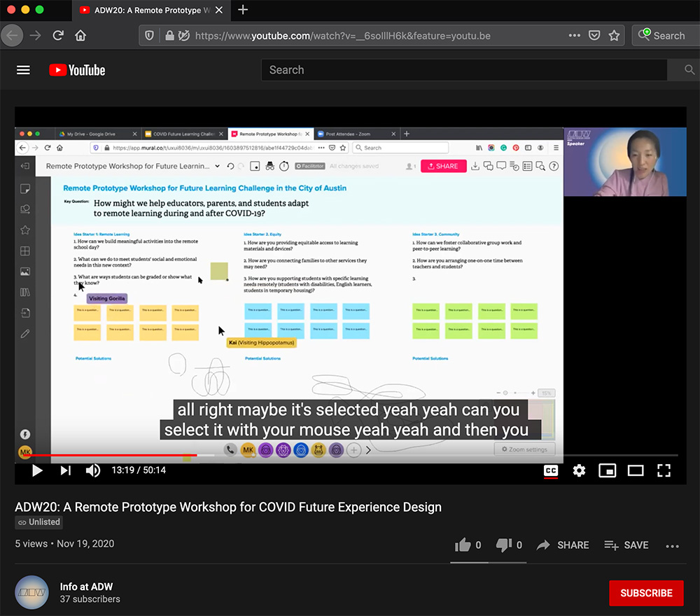Select the Mural frameworks grid tool
Viewport: 700px width, 616px height.
click(25, 251)
